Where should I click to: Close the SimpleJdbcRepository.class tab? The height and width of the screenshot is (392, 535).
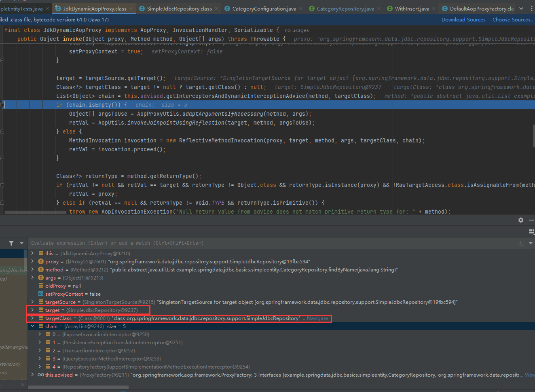216,8
